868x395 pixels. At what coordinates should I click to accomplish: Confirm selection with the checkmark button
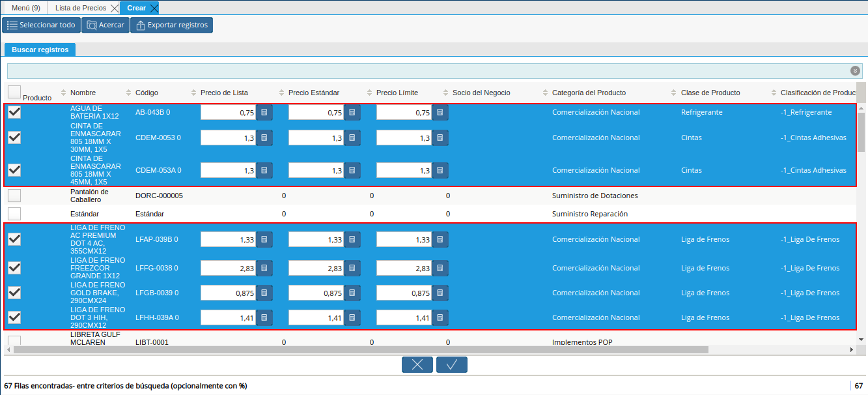[x=452, y=365]
